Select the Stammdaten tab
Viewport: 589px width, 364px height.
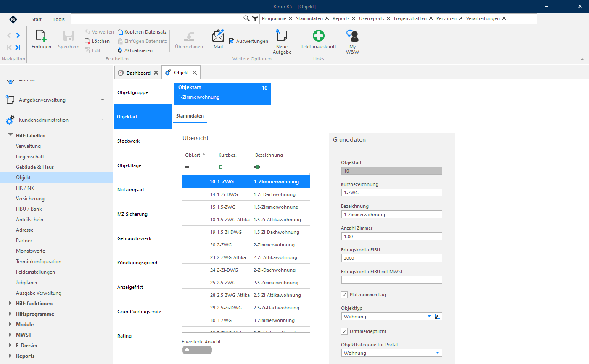[190, 116]
